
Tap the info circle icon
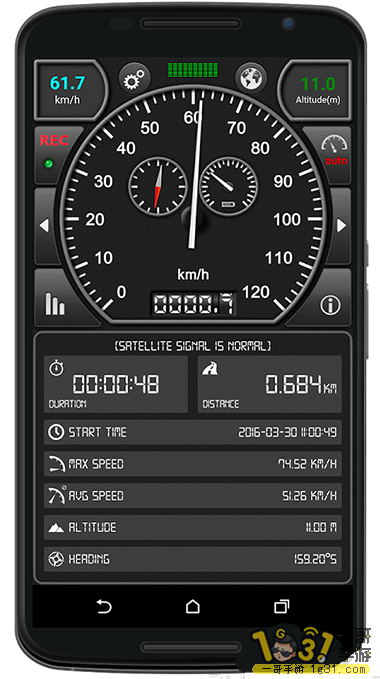coord(330,306)
